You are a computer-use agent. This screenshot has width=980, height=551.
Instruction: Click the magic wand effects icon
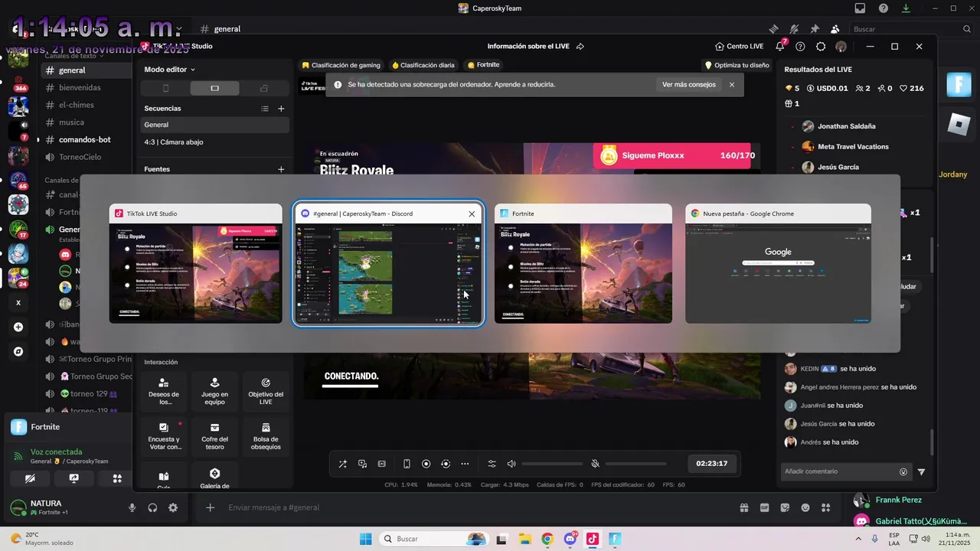(342, 464)
